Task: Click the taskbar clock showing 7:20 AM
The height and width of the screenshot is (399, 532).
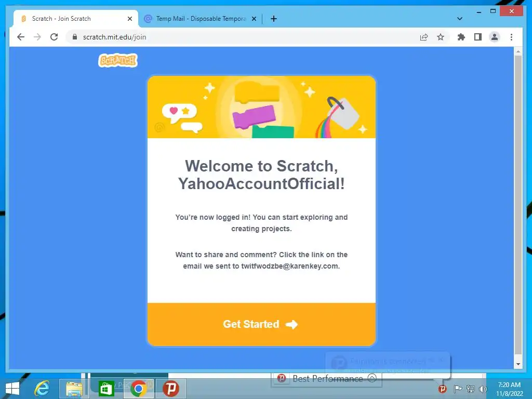Action: coord(509,389)
